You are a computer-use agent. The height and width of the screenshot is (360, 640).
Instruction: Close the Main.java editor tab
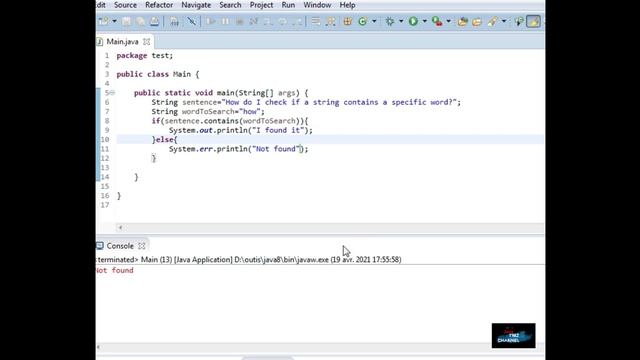(x=147, y=42)
